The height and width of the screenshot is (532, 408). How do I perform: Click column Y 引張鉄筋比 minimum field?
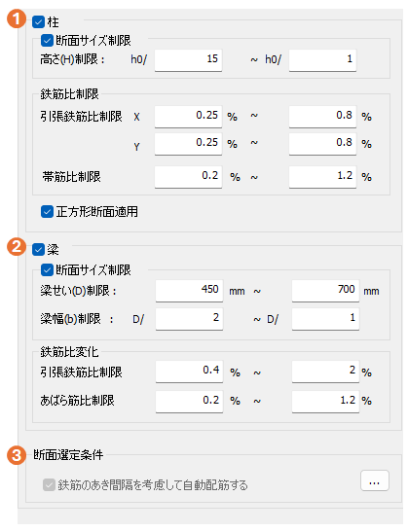(x=188, y=144)
